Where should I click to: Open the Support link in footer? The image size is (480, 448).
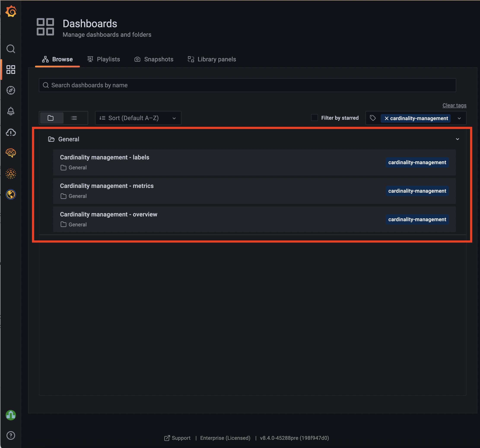(x=178, y=438)
